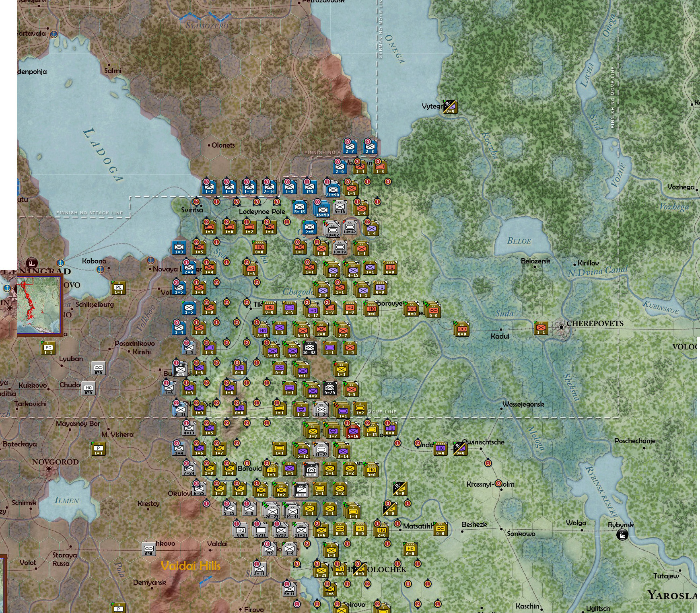
Task: Select the grey 7=24 German infantry counter
Action: [x=189, y=469]
